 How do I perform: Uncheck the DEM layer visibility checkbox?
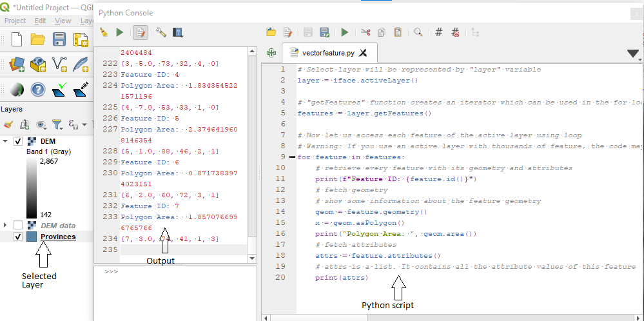point(18,141)
